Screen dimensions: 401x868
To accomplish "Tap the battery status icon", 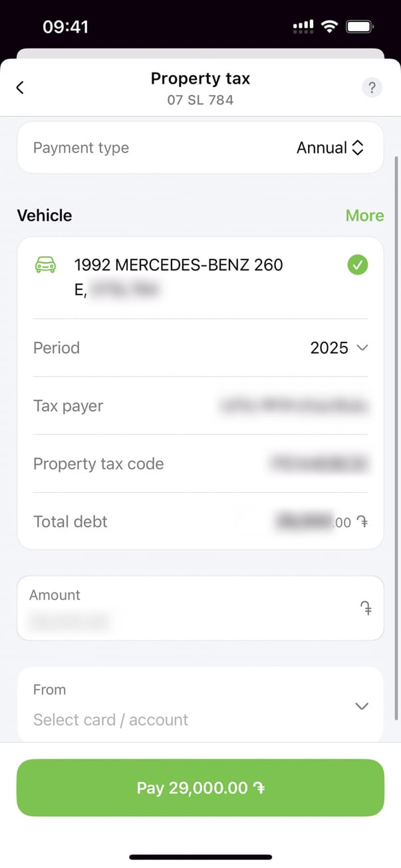I will point(360,27).
